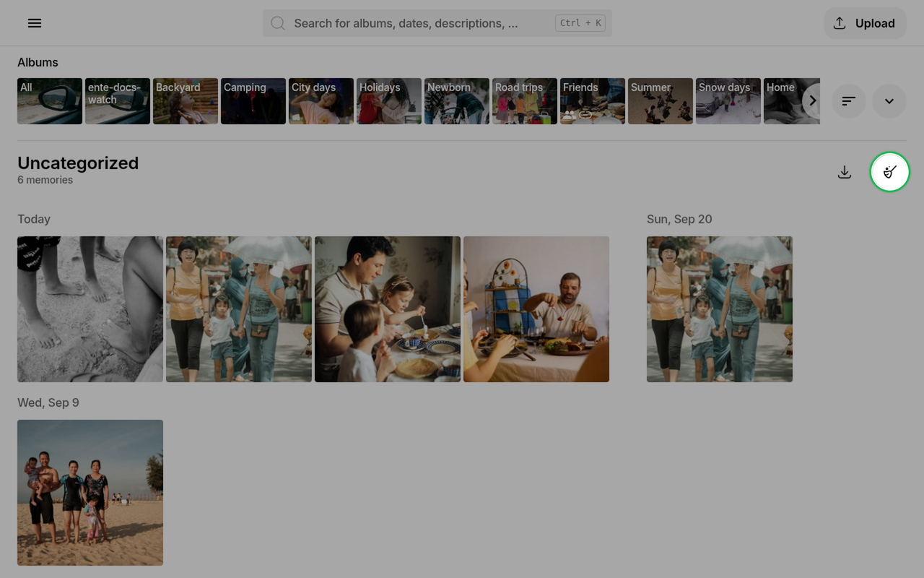Open the Camping album
The image size is (924, 578).
(x=253, y=101)
